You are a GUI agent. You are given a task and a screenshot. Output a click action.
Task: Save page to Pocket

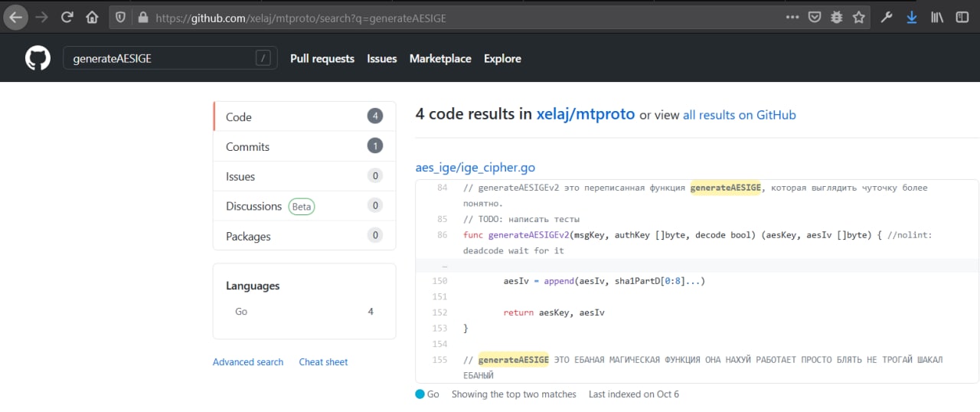[815, 17]
